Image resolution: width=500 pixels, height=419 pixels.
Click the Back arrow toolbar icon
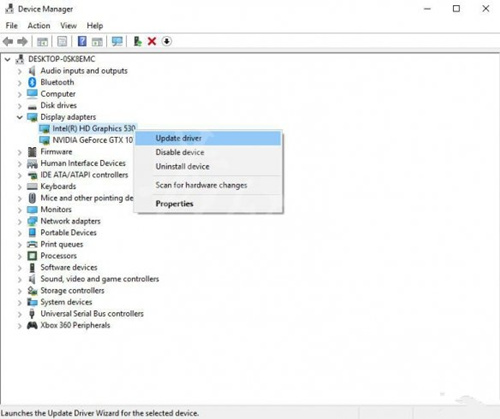pos(8,42)
